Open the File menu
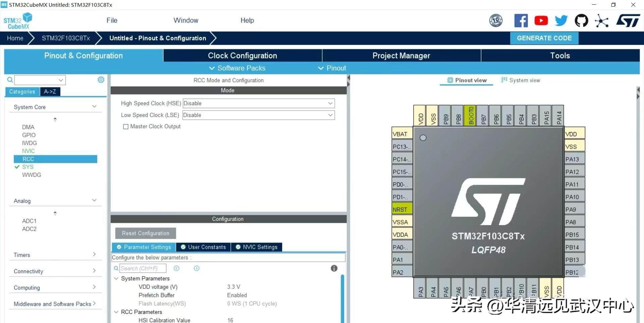This screenshot has height=323, width=644. coord(112,20)
